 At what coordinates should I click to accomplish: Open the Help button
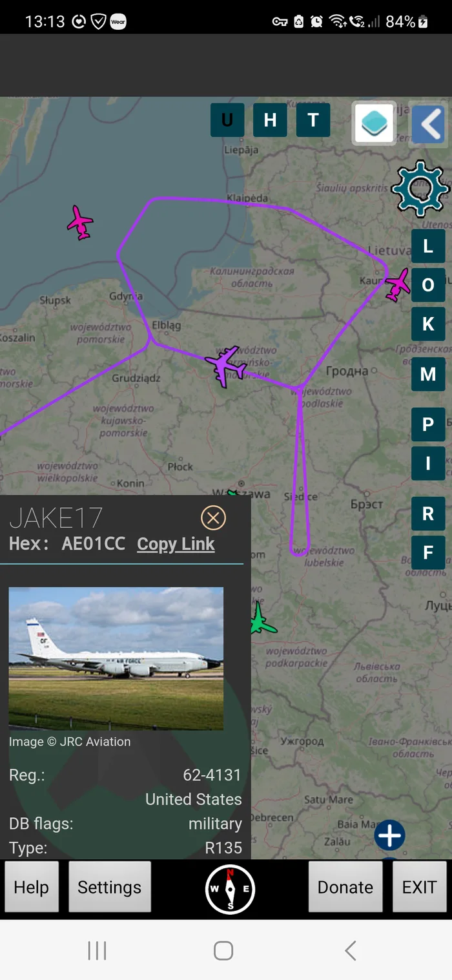point(32,887)
